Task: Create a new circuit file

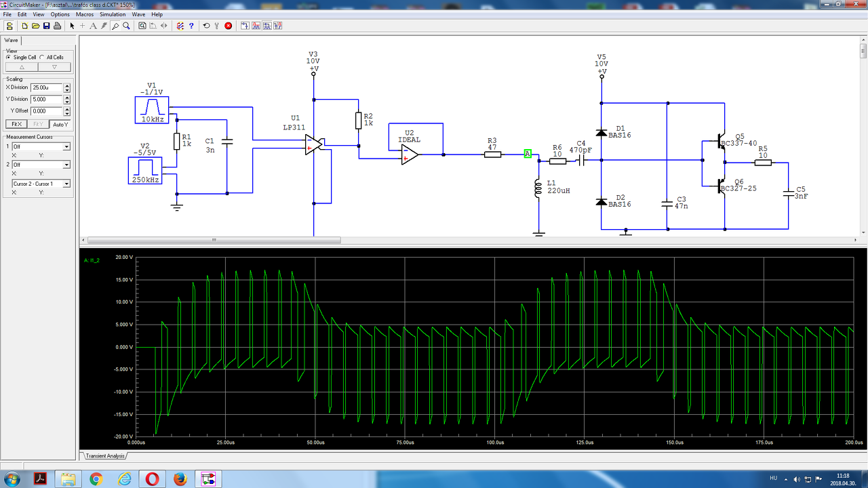Action: (x=24, y=26)
